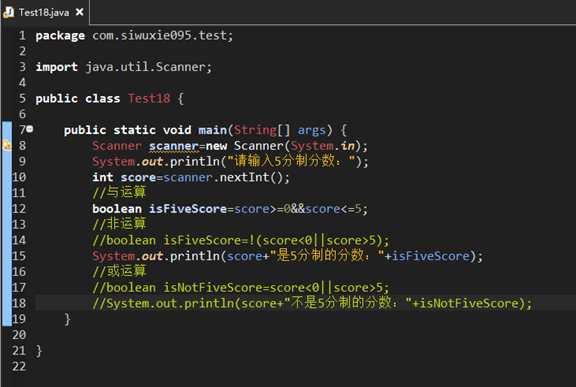
Task: Click commented line '//boolean isFiveScore=!(score<0||score>5);'
Action: (x=241, y=240)
